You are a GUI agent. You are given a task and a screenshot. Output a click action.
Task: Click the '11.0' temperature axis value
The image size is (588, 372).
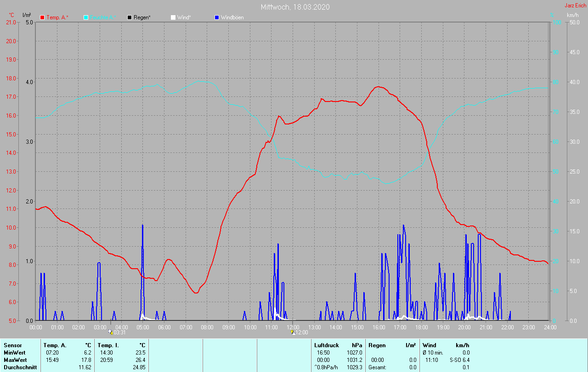pyautogui.click(x=10, y=209)
